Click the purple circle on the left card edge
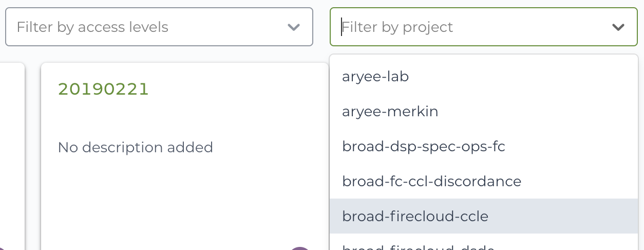Screen dimensions: 644x250 click(x=2, y=248)
